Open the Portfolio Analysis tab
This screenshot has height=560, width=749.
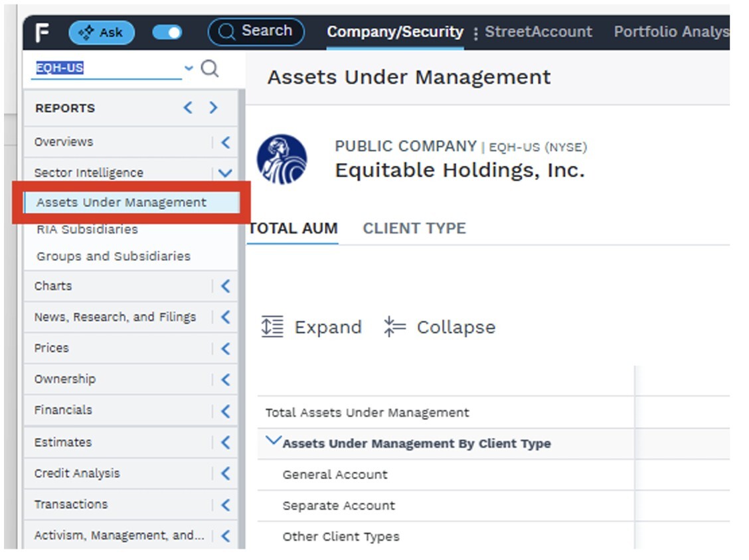point(671,31)
